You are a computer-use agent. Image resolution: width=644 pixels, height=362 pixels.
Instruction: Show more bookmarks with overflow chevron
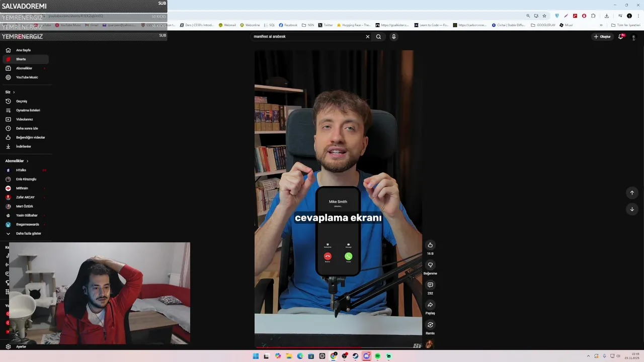[601, 25]
